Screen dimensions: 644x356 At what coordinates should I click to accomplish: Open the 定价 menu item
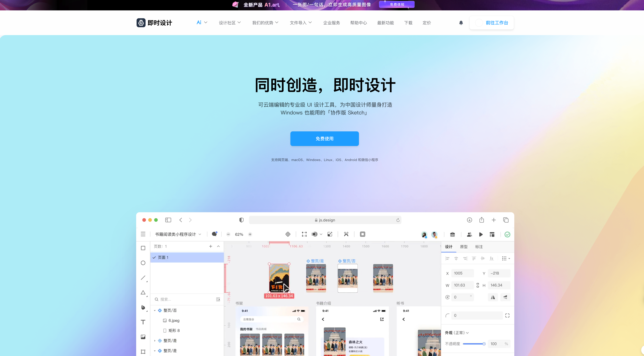(x=426, y=23)
